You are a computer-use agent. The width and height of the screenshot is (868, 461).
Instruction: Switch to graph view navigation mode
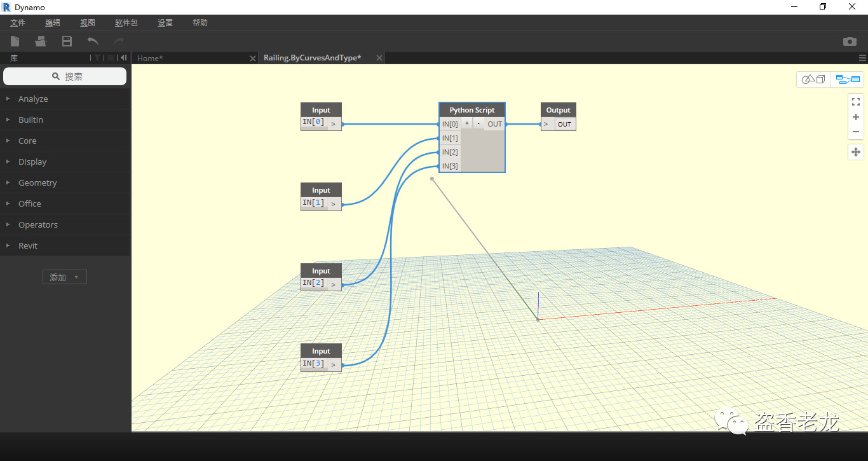847,79
